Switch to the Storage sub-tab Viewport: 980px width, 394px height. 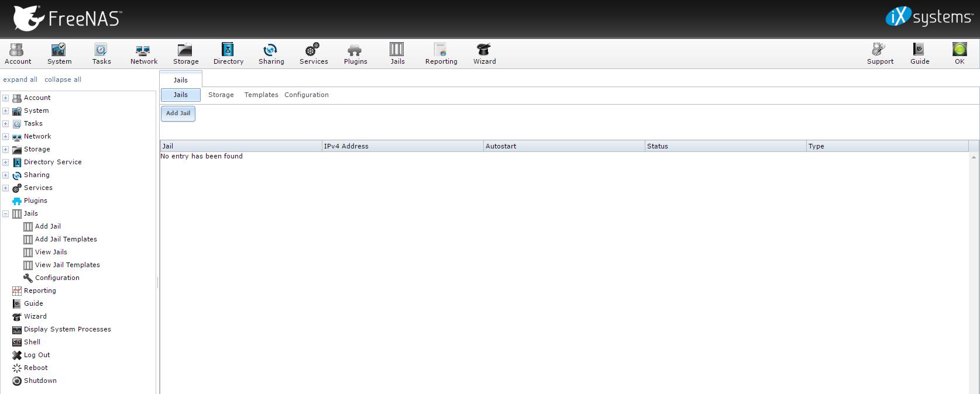pos(221,95)
